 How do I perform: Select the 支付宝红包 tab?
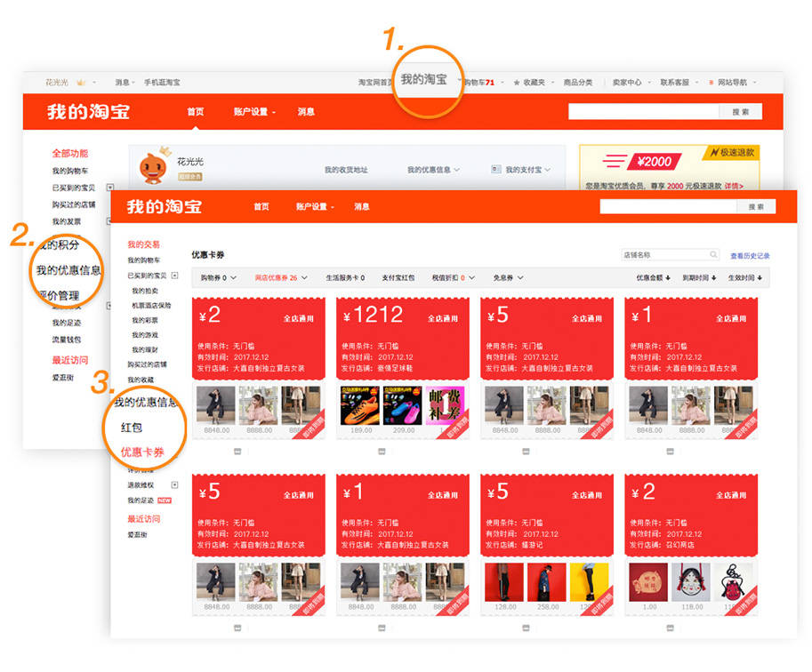tap(398, 277)
